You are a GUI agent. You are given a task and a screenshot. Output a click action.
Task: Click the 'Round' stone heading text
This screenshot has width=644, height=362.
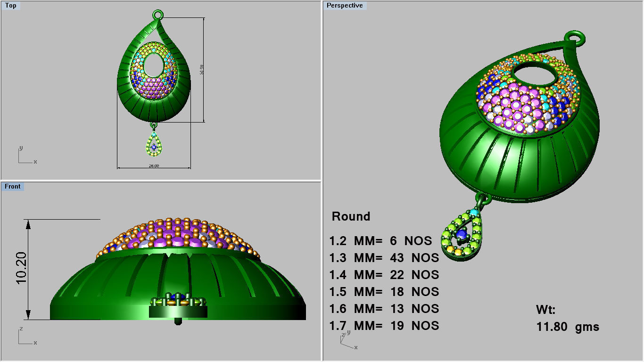351,216
